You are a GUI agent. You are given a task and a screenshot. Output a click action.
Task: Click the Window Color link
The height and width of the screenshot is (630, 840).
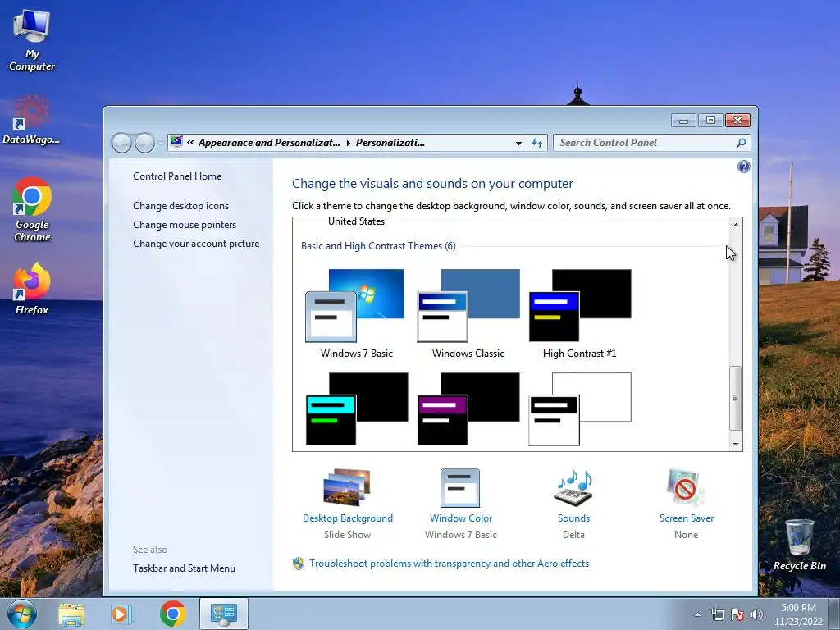(461, 518)
